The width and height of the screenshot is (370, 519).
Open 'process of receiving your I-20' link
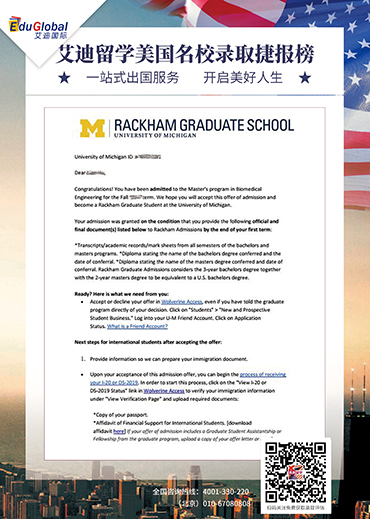[x=188, y=379]
